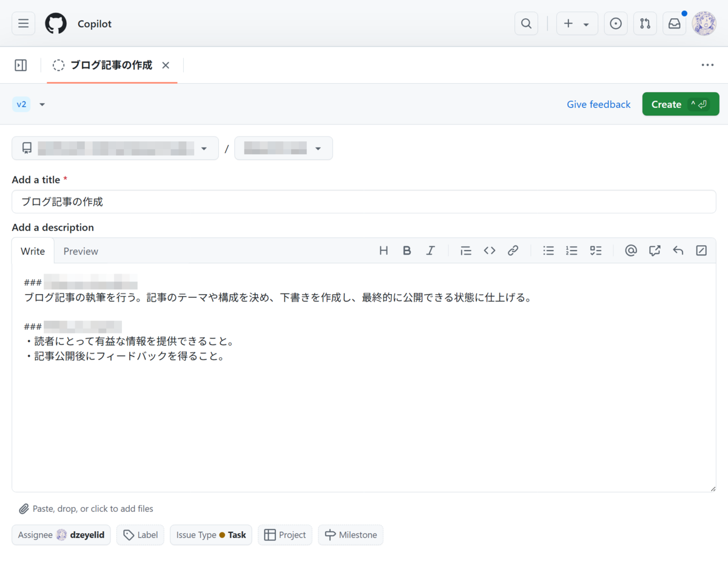728x561 pixels.
Task: Click the Give feedback link
Action: [x=599, y=104]
